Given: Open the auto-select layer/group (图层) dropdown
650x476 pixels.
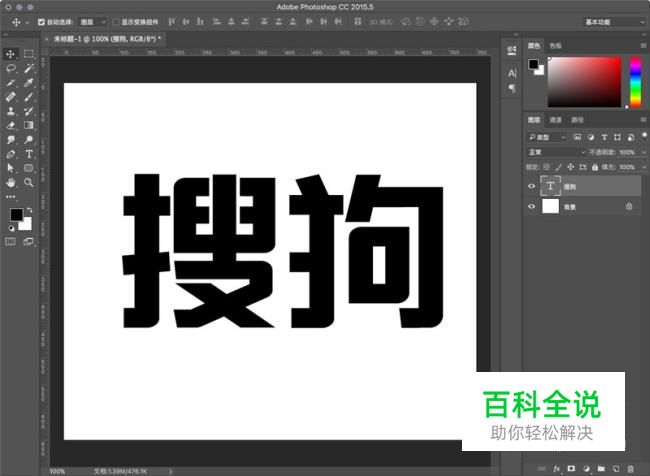Looking at the screenshot, I should pyautogui.click(x=93, y=22).
